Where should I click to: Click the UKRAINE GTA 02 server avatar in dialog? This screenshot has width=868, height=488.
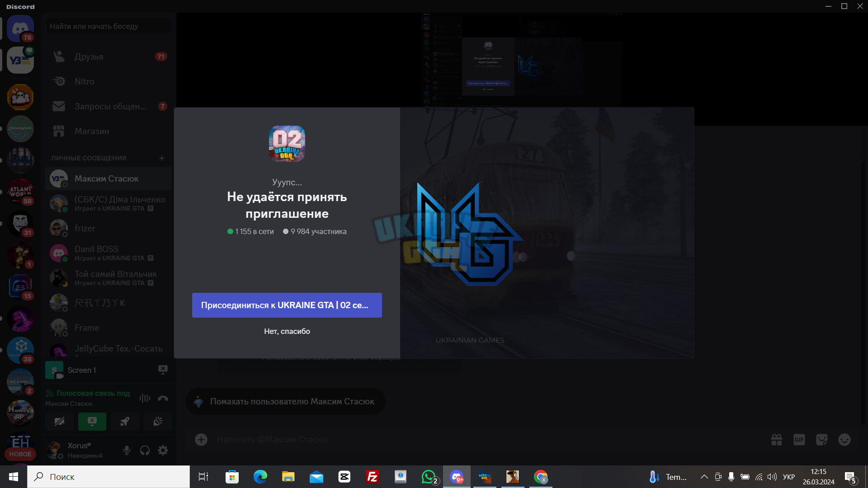pyautogui.click(x=287, y=144)
